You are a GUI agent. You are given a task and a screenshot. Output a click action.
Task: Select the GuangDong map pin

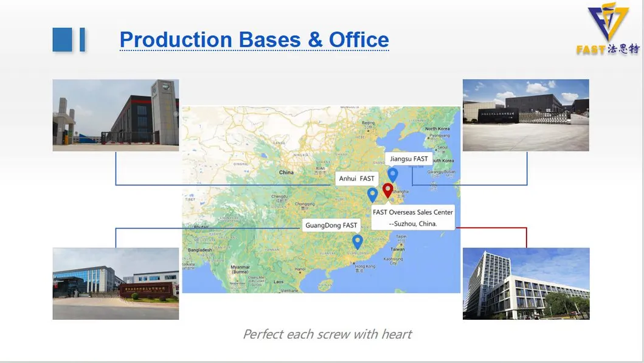[358, 241]
